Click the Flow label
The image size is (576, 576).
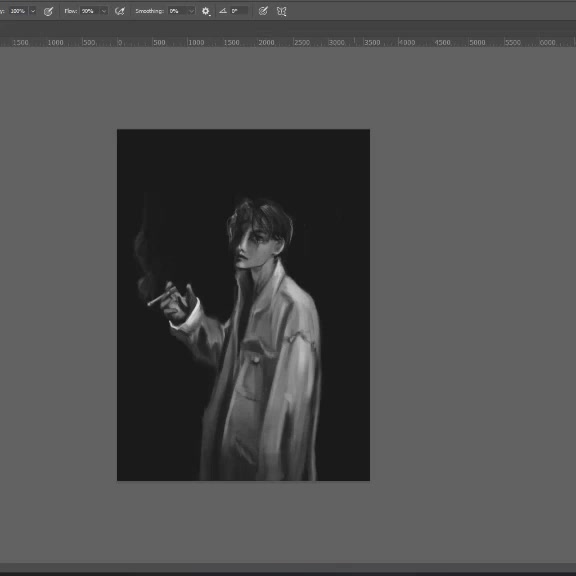pos(71,11)
